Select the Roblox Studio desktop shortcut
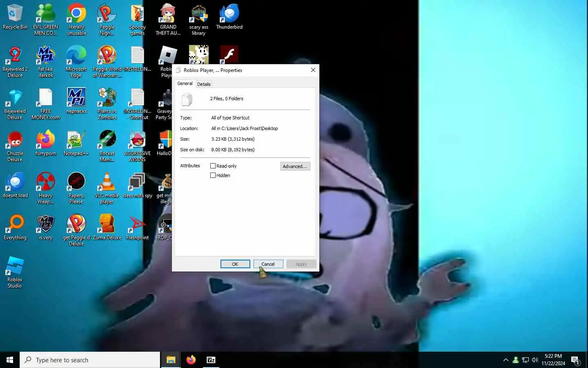The width and height of the screenshot is (588, 368). coord(15,272)
